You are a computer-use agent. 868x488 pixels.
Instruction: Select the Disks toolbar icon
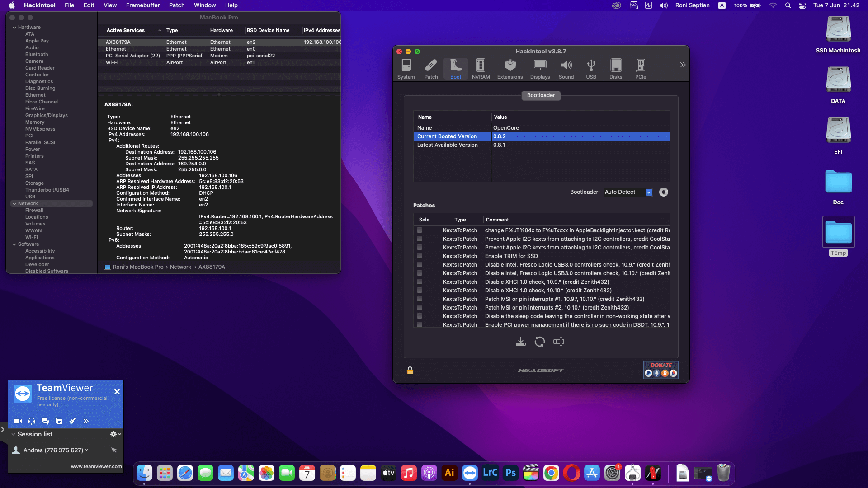point(616,69)
